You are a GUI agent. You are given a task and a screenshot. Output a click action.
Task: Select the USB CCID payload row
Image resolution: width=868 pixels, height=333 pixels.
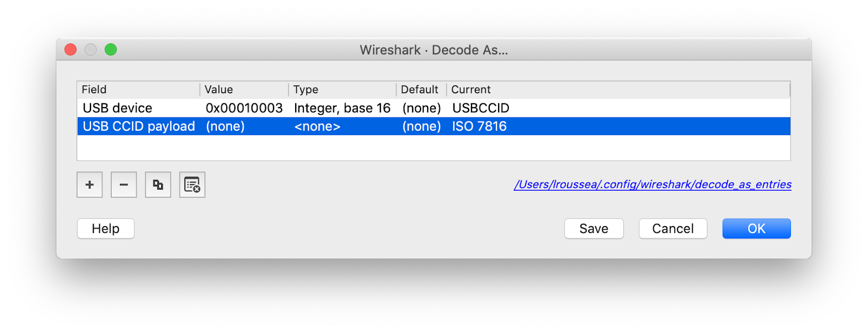(x=139, y=127)
